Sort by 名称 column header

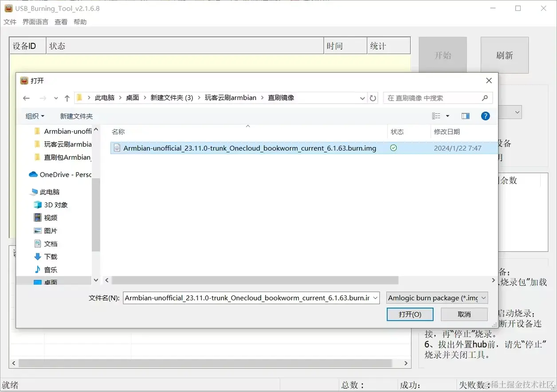247,132
